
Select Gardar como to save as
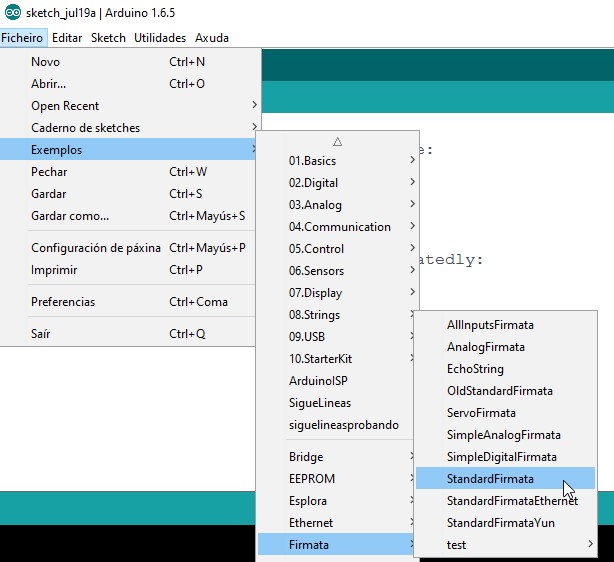point(70,216)
